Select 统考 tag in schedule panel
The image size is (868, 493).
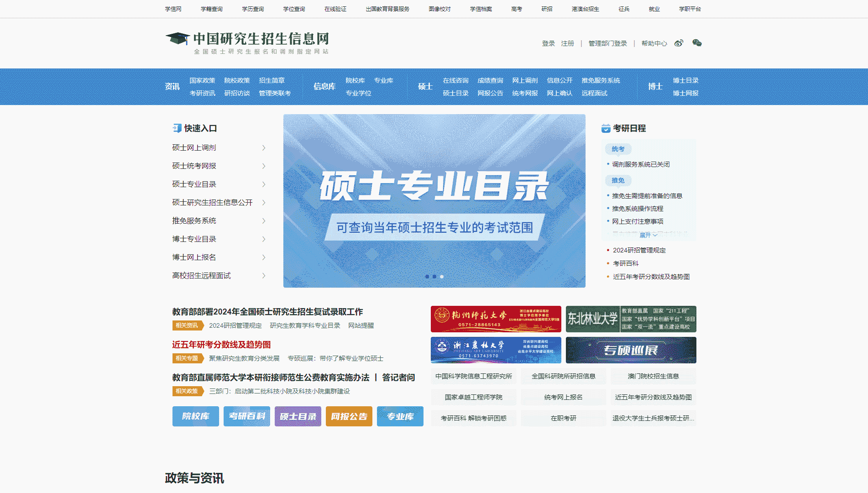[x=618, y=149]
